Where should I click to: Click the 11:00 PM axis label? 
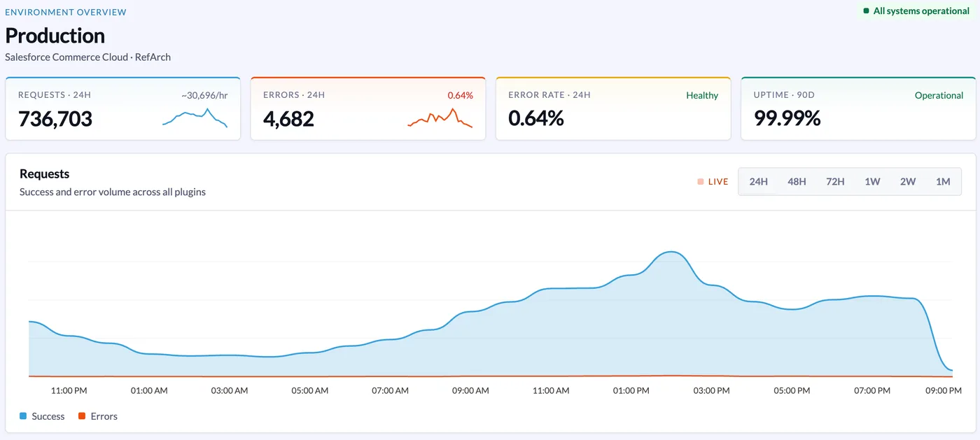click(69, 390)
